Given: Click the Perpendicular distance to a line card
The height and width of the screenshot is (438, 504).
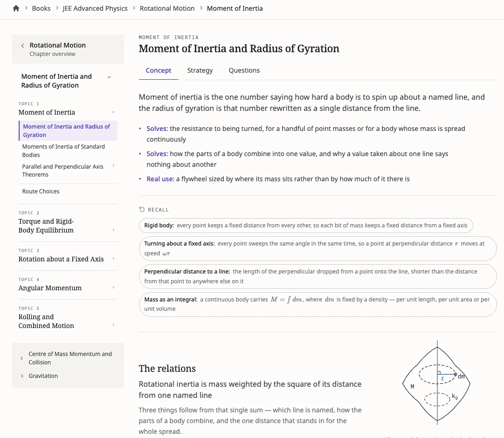Looking at the screenshot, I should (318, 276).
